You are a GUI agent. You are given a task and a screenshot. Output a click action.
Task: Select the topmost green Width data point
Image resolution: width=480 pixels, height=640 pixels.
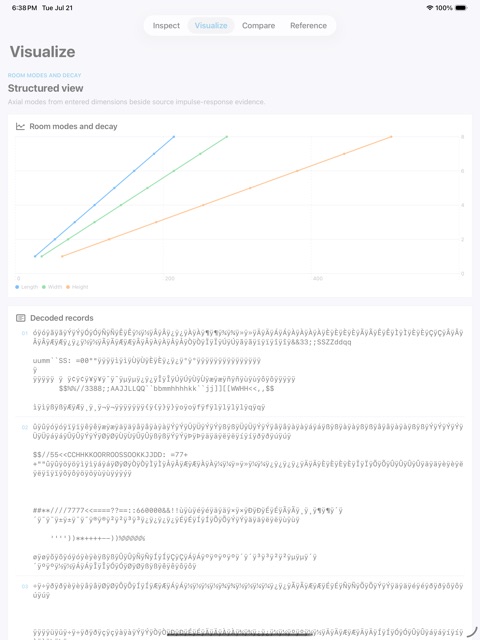point(227,137)
